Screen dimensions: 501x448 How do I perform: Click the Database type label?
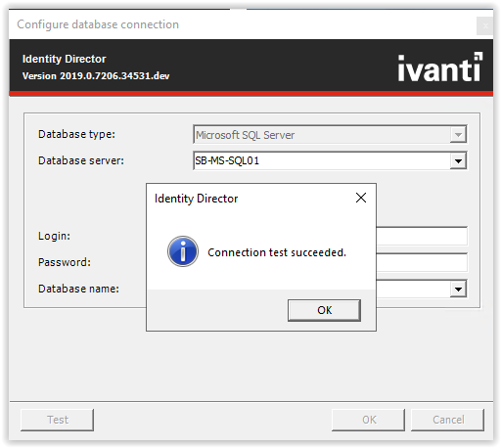click(76, 134)
